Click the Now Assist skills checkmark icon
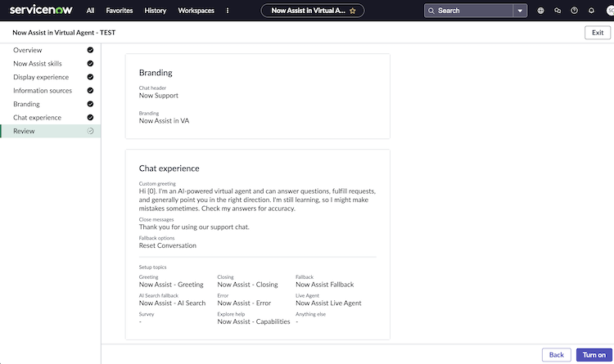 pos(90,64)
